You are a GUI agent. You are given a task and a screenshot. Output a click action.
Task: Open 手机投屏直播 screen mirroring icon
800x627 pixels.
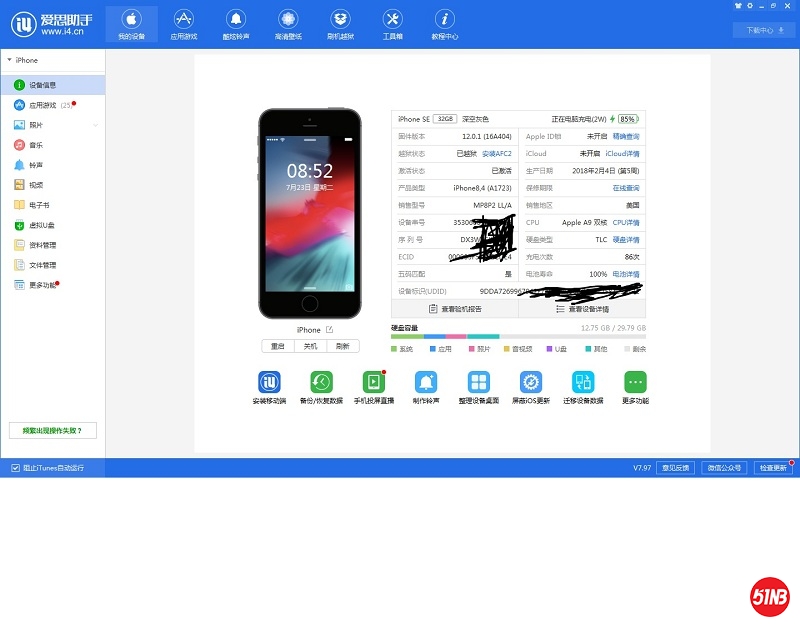point(373,383)
